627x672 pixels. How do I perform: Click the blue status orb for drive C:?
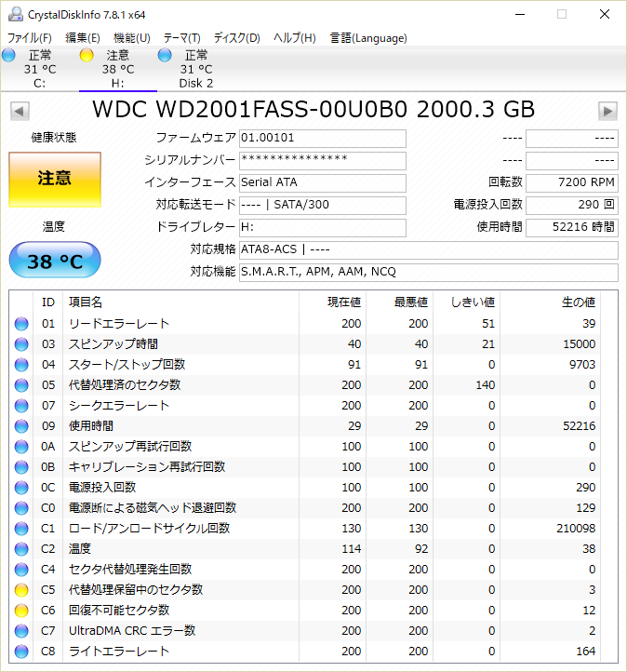pos(8,55)
